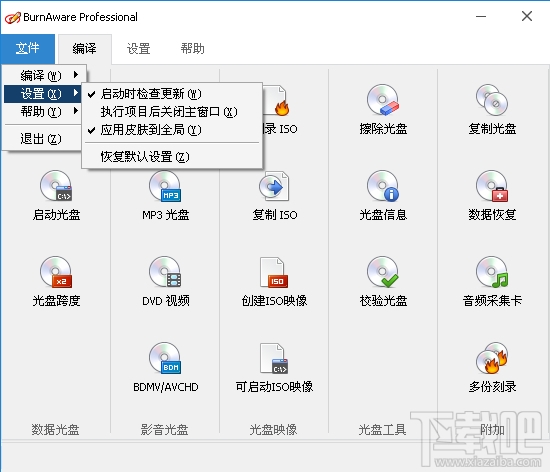The height and width of the screenshot is (472, 550).
Task: Click the BurnAware logo in the title bar
Action: (x=13, y=17)
